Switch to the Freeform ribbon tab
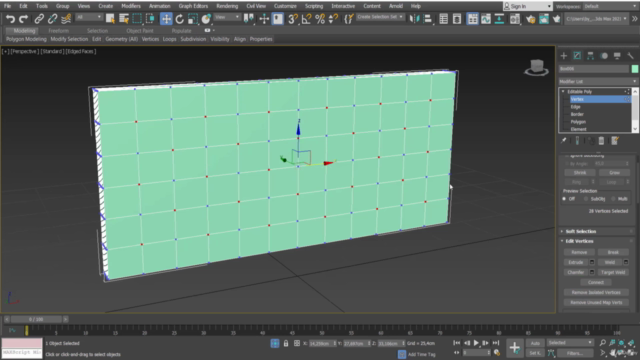 (x=58, y=31)
